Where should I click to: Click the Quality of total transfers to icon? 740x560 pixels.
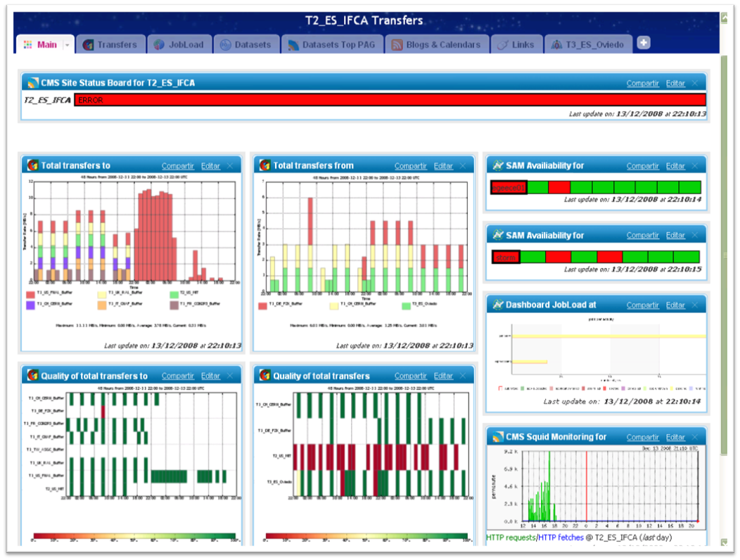click(32, 376)
